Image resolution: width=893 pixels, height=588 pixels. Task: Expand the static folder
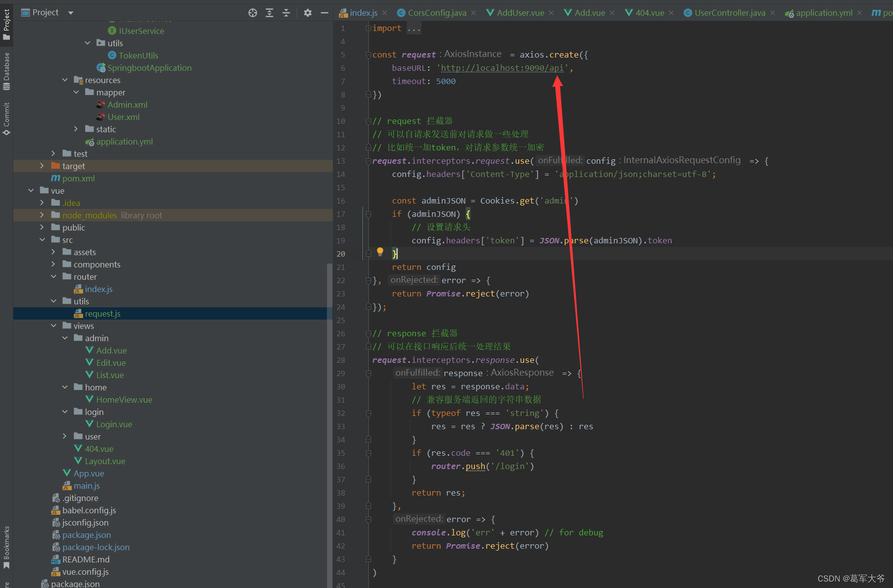pos(76,129)
